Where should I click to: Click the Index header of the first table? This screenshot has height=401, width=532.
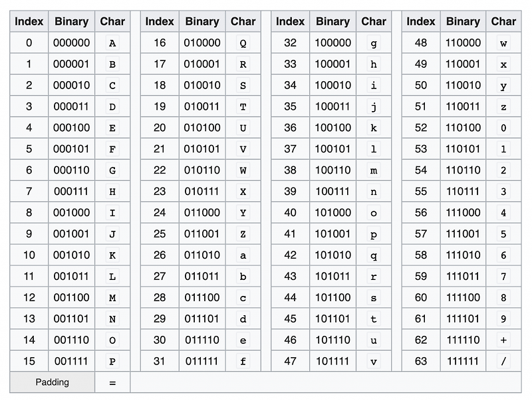[x=30, y=21]
